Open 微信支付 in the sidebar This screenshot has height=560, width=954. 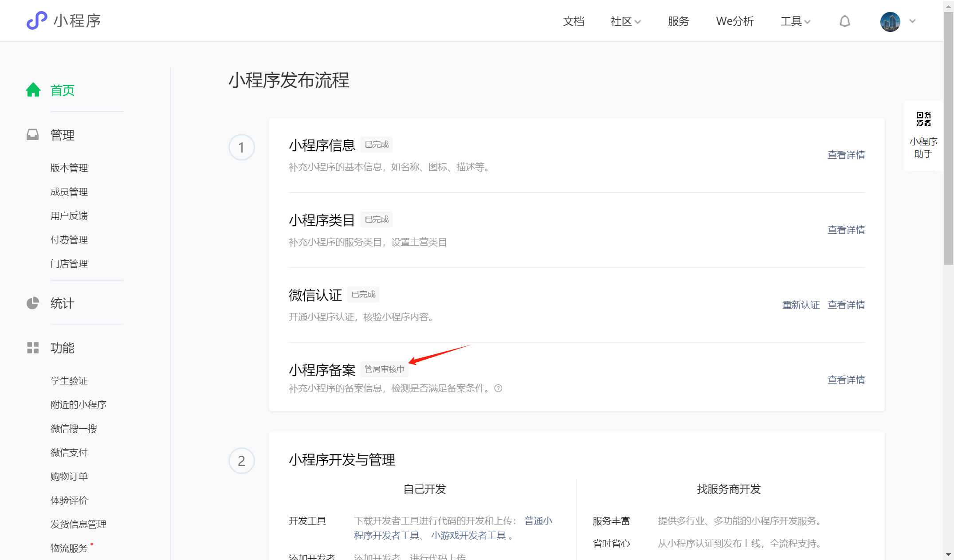pyautogui.click(x=69, y=452)
